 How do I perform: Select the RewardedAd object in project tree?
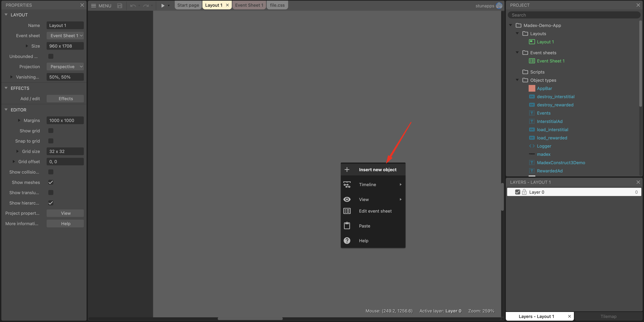[550, 171]
